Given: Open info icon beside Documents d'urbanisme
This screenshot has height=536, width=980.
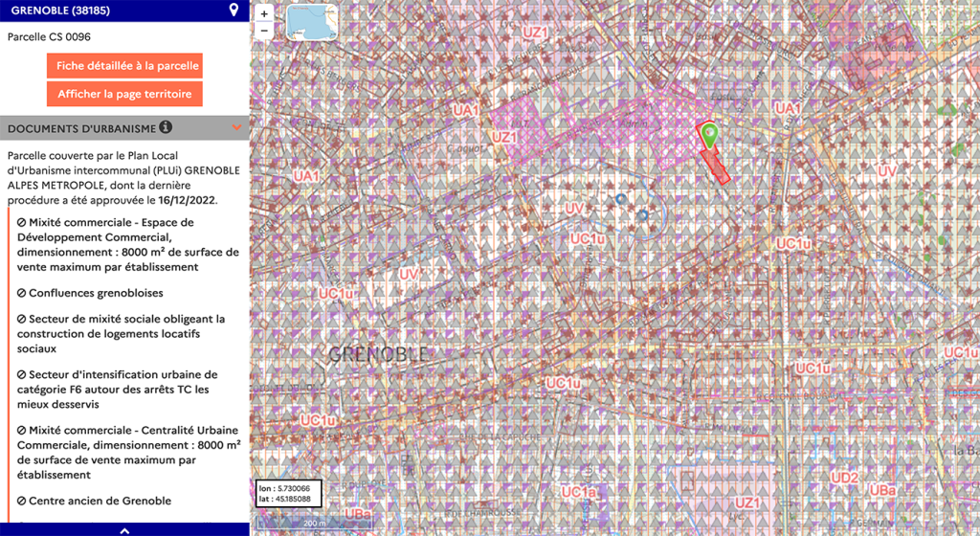Looking at the screenshot, I should (166, 126).
